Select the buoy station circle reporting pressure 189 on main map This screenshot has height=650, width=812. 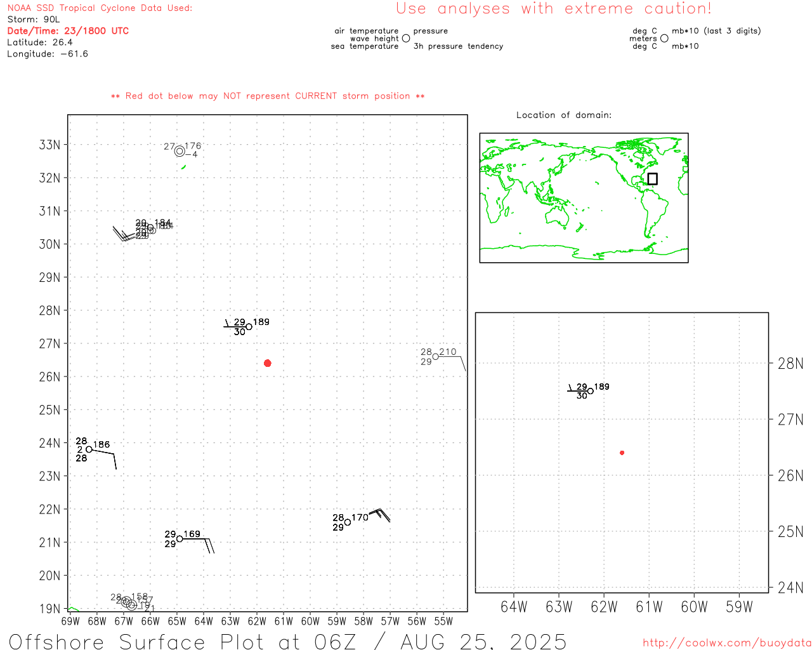pos(249,327)
